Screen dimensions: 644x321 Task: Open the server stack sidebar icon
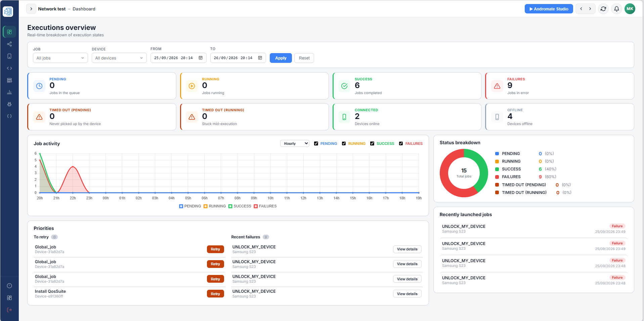(9, 80)
